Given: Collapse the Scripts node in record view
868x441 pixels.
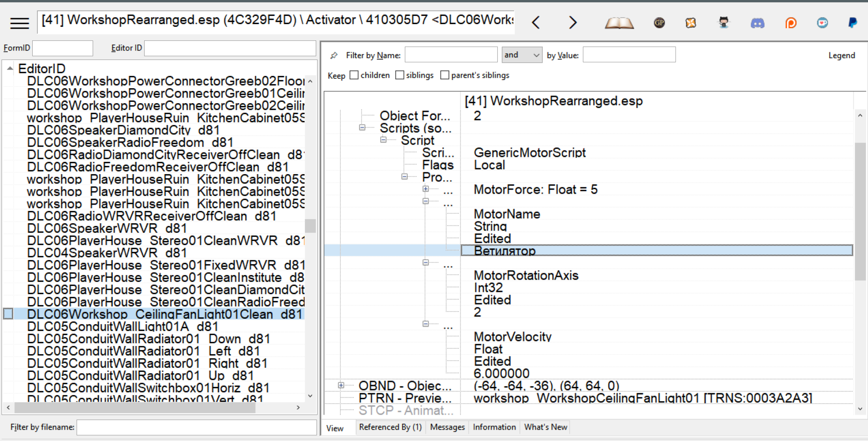Looking at the screenshot, I should pyautogui.click(x=362, y=128).
